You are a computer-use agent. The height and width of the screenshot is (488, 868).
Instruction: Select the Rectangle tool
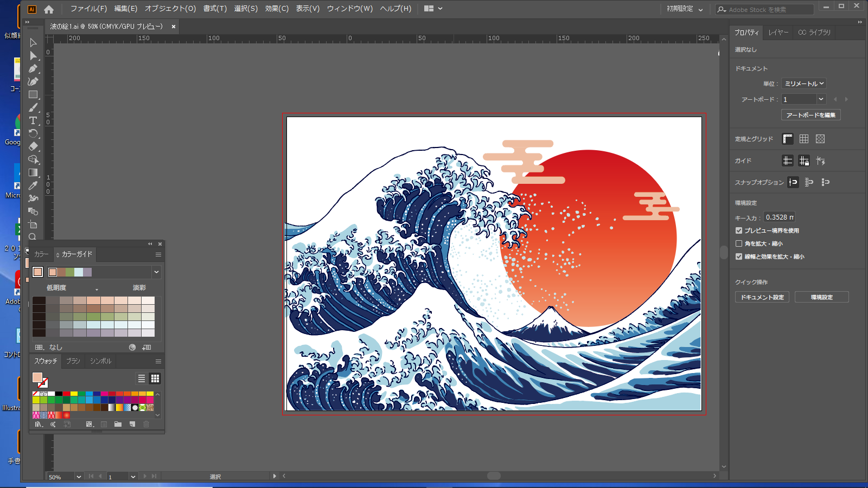(x=33, y=94)
